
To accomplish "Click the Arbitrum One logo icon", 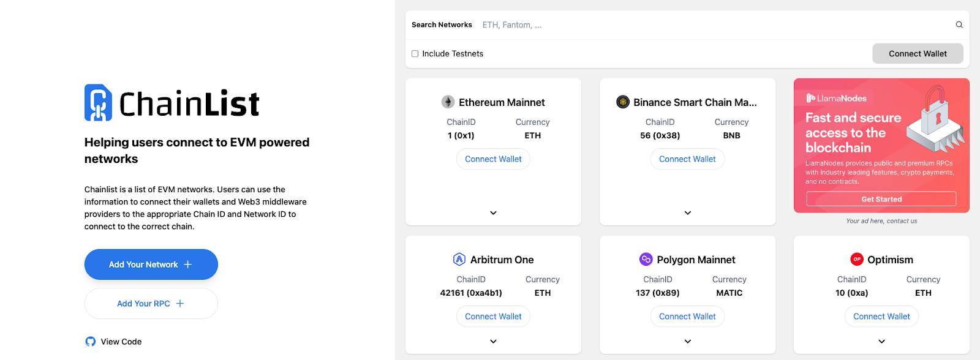I will (459, 259).
